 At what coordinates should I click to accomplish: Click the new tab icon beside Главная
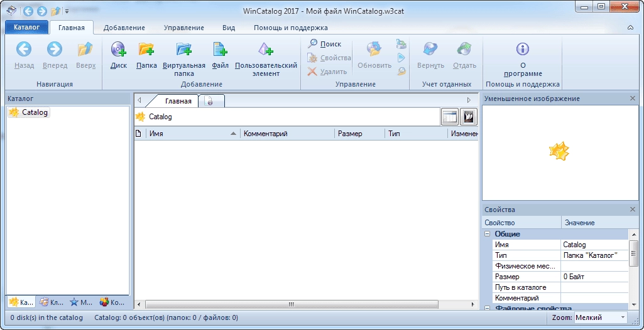click(209, 101)
